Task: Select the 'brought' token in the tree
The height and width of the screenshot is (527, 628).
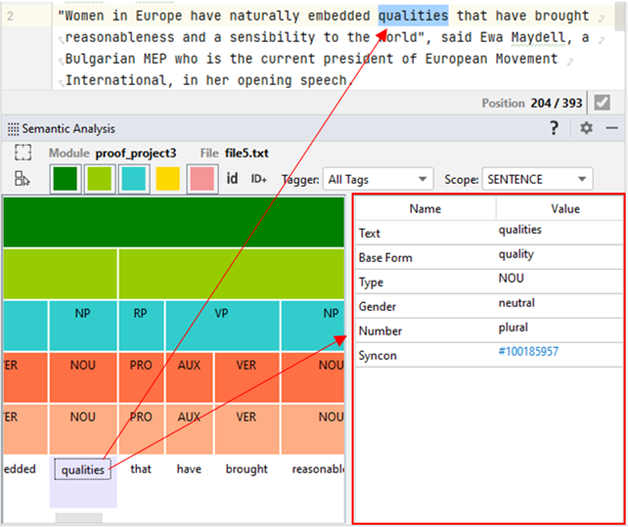Action: pos(246,468)
